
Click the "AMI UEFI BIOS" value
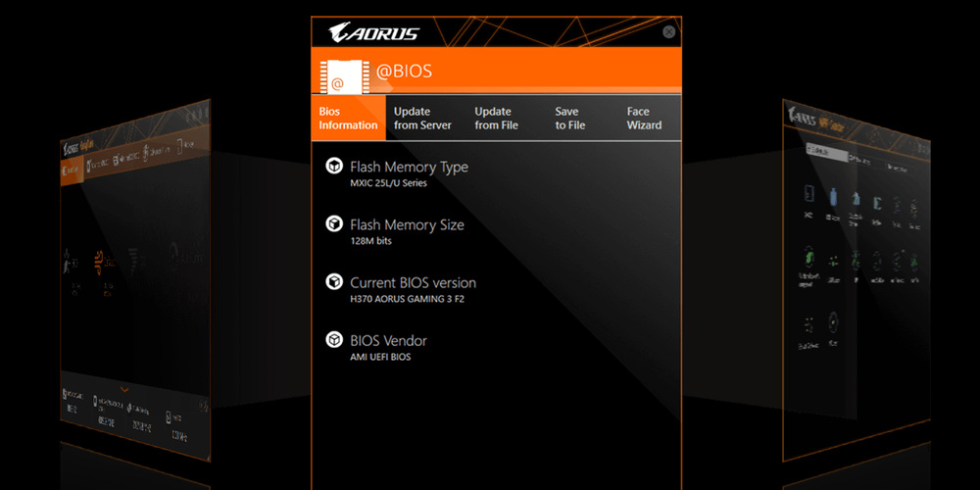pyautogui.click(x=380, y=357)
